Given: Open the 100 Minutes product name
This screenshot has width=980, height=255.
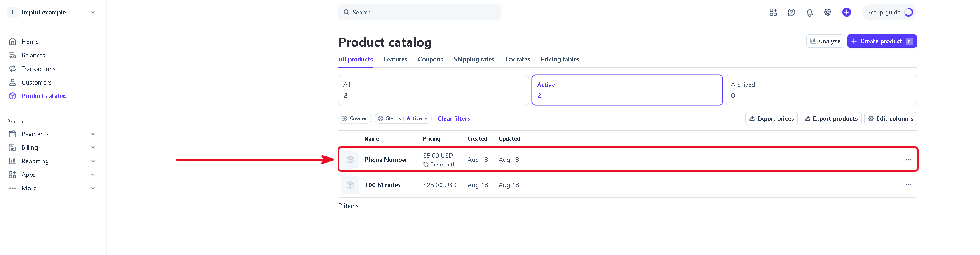Looking at the screenshot, I should point(383,185).
